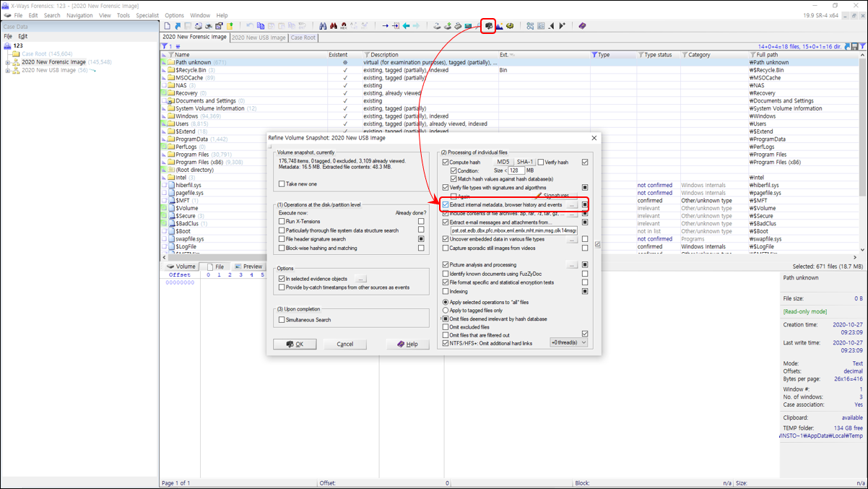The height and width of the screenshot is (489, 868).
Task: Expand 2020 New USB Image tree node
Action: pos(8,71)
